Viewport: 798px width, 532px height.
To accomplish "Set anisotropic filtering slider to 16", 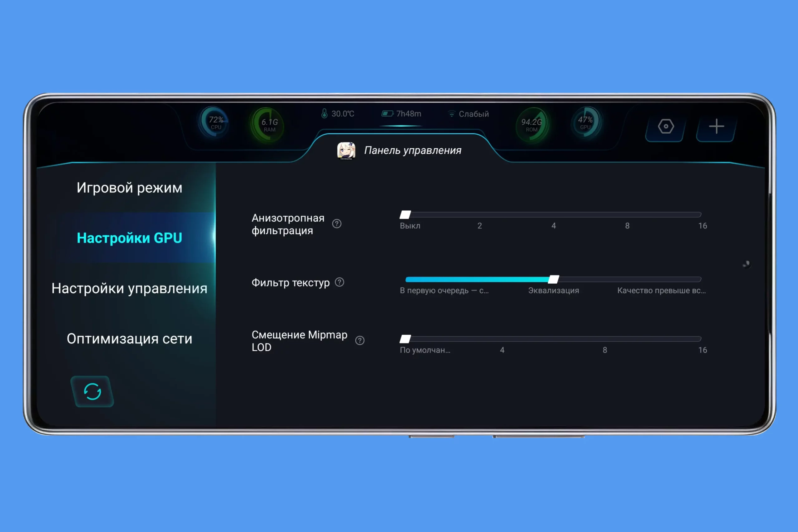I will (699, 215).
